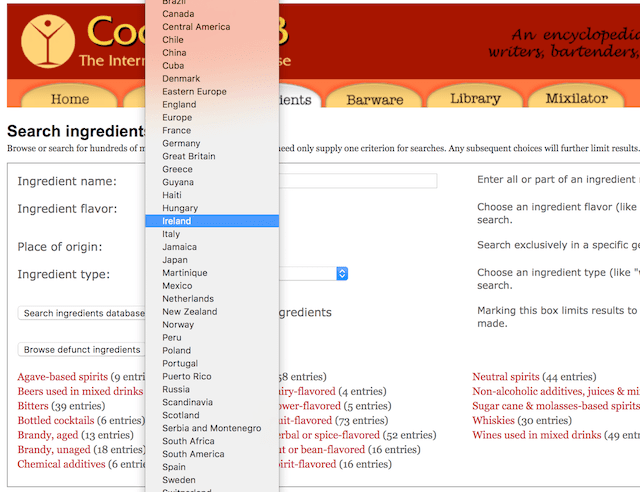This screenshot has height=492, width=640.
Task: Pick Martinique as place of origin
Action: pyautogui.click(x=212, y=273)
